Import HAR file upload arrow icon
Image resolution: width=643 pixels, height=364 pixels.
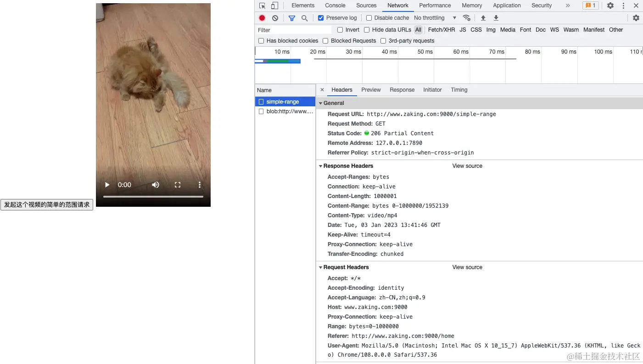[x=483, y=18]
